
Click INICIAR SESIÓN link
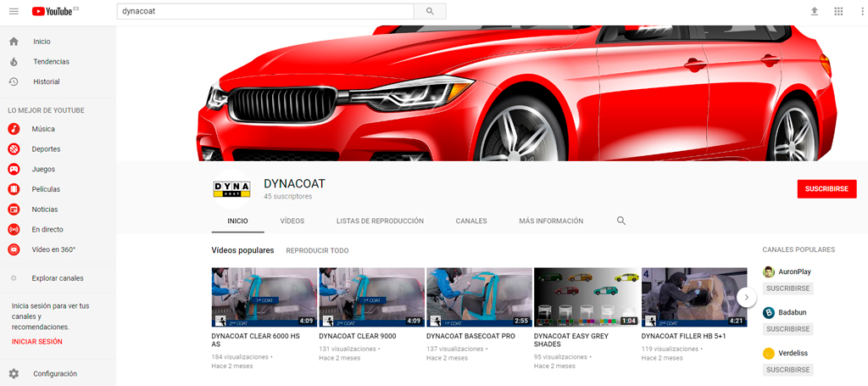(x=37, y=342)
